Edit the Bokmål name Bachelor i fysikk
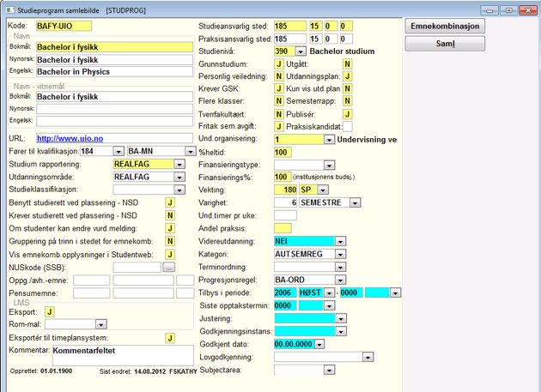This screenshot has height=392, width=541. (x=114, y=47)
